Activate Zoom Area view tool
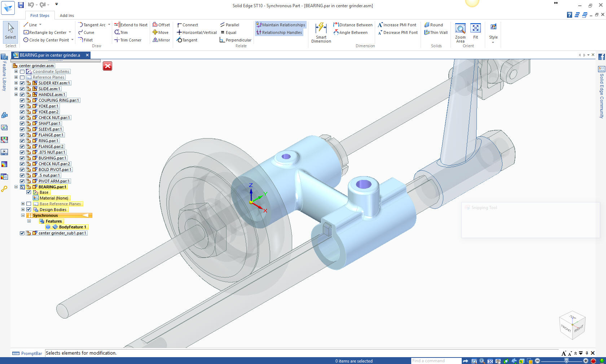Screen dimensions: 606x364 (x=460, y=33)
